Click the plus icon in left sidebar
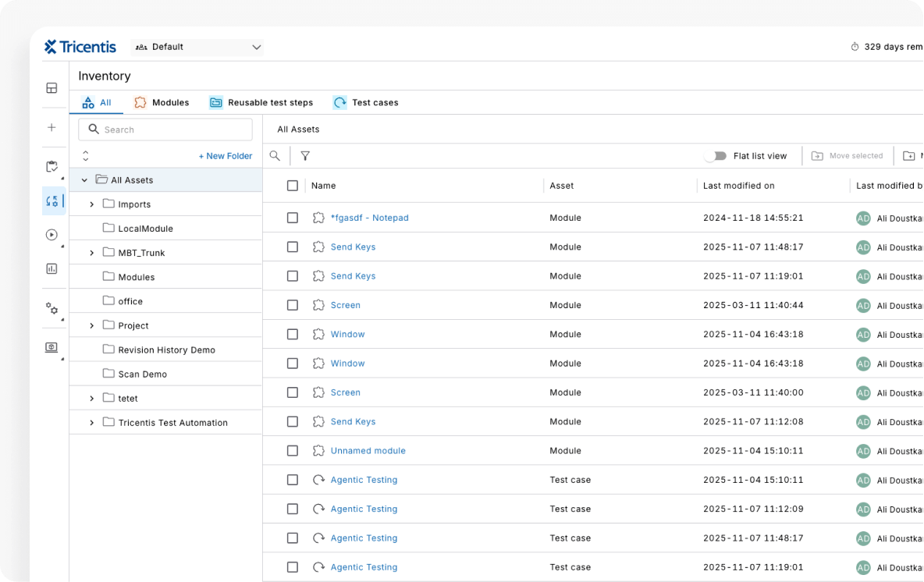Screen dimensions: 924x582 [x=52, y=127]
